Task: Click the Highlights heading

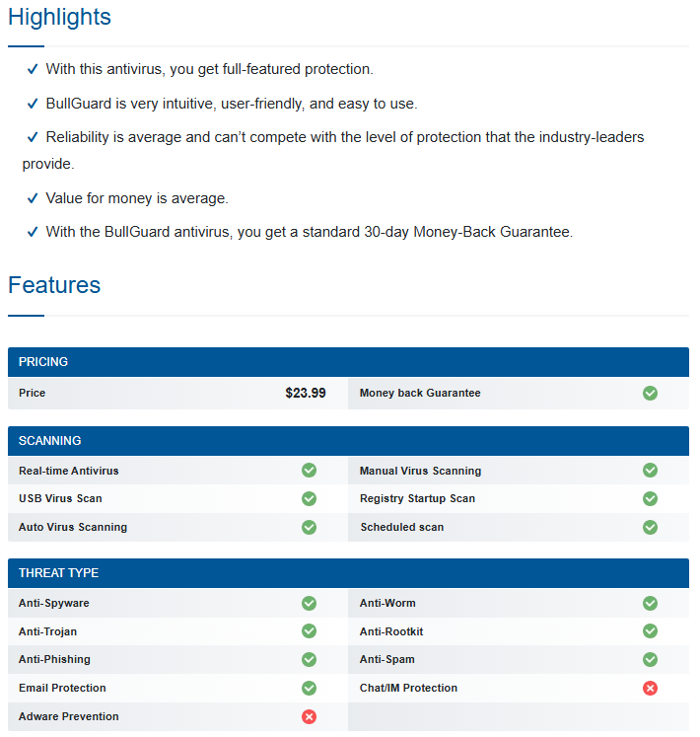Action: [59, 17]
